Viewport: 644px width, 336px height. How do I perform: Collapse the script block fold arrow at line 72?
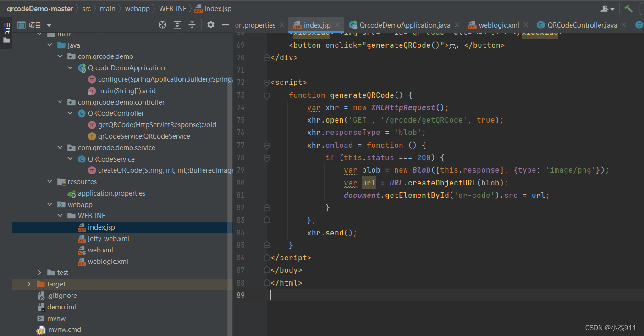[267, 82]
